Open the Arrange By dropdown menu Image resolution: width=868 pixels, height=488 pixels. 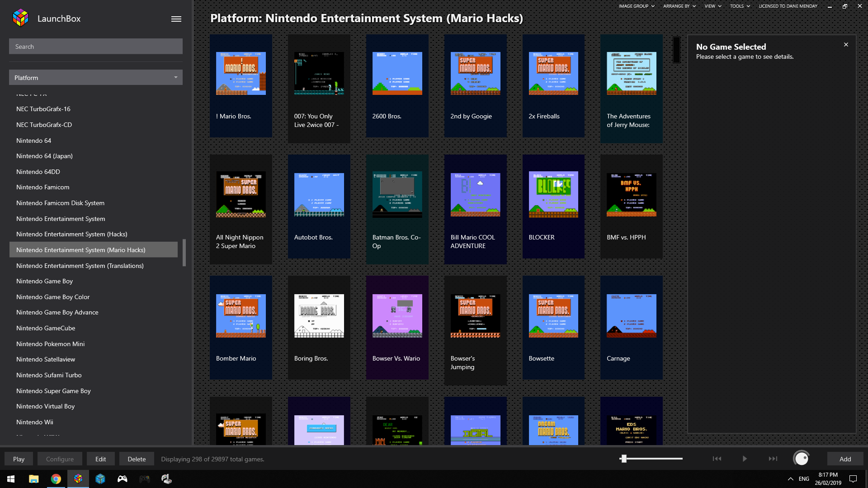click(679, 6)
